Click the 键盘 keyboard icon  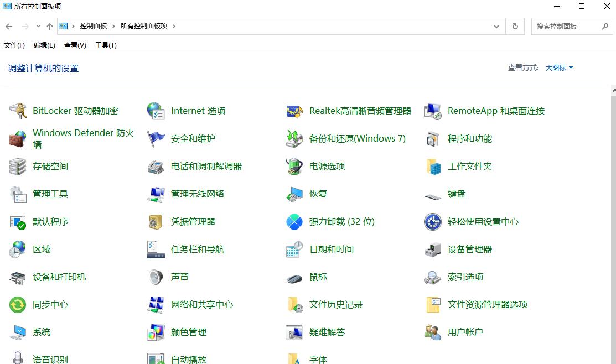click(433, 196)
